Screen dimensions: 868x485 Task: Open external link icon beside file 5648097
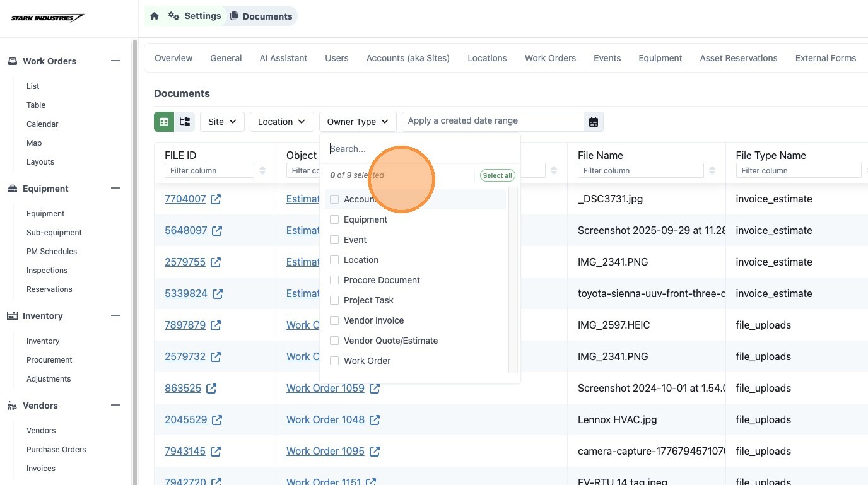tap(217, 231)
